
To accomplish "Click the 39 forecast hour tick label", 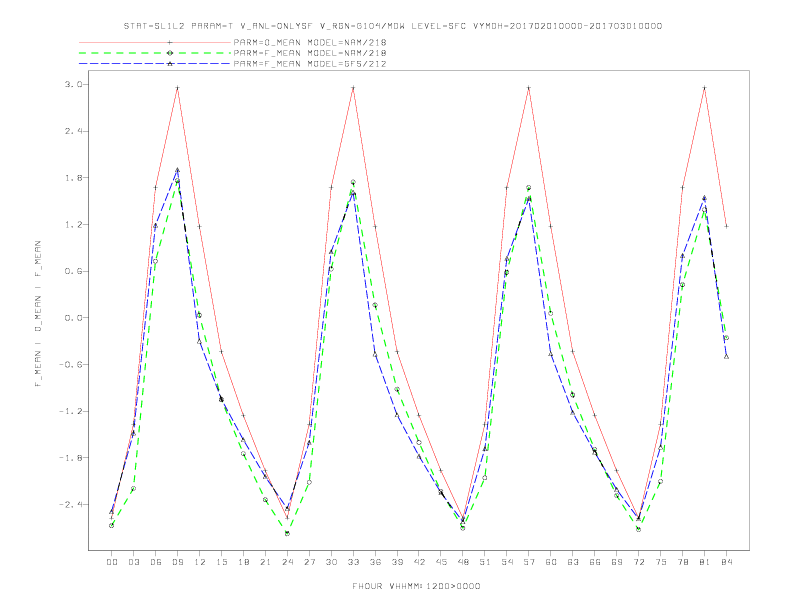I will click(x=397, y=562).
